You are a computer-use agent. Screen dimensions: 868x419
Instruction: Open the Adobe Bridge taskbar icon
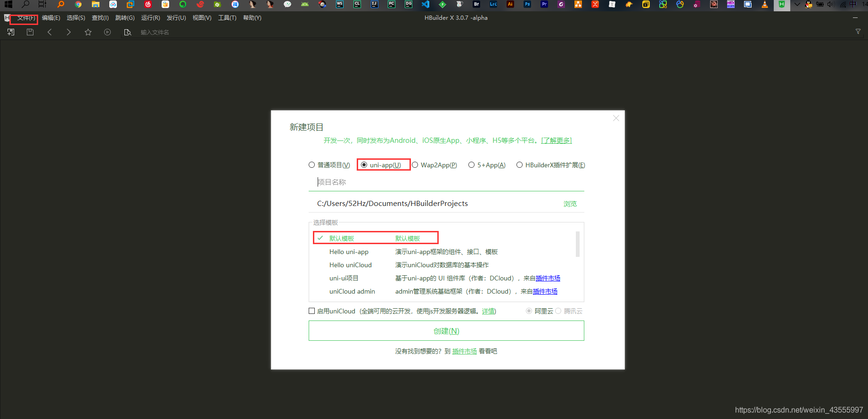coord(476,4)
